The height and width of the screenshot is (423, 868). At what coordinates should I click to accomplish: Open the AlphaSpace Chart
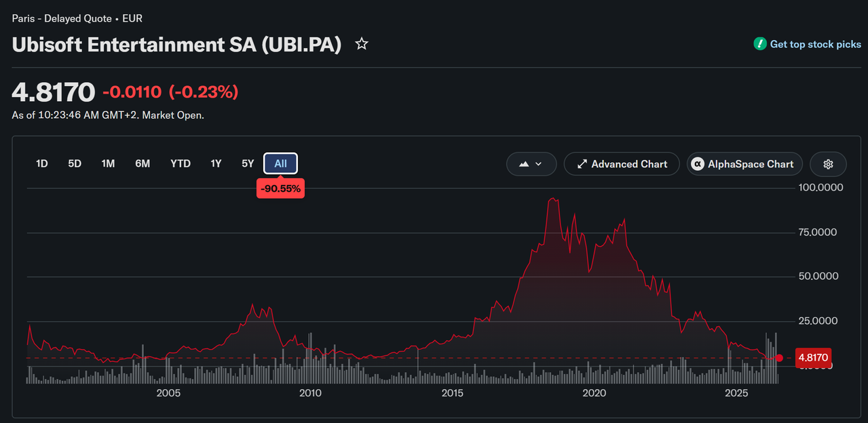coord(744,164)
